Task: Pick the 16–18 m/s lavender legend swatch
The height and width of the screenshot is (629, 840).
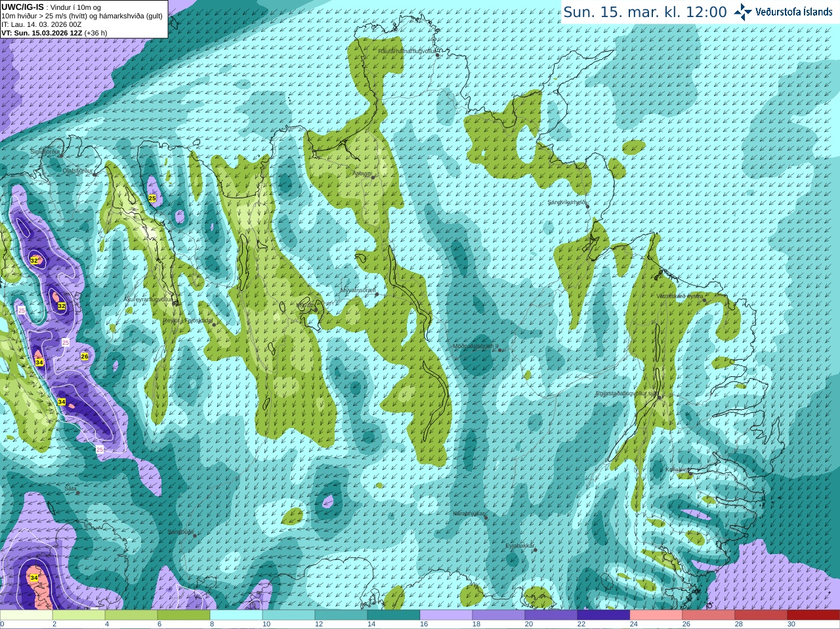Action: coord(446,615)
